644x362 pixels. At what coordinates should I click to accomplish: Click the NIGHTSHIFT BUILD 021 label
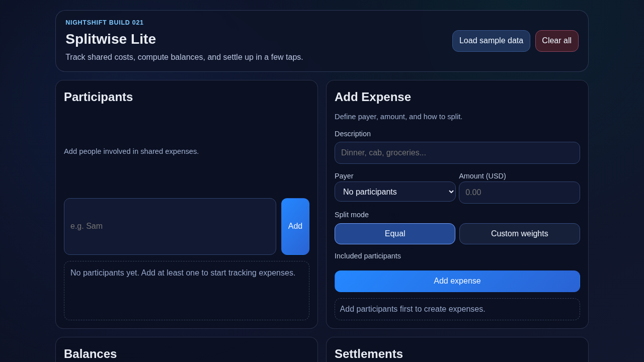104,22
